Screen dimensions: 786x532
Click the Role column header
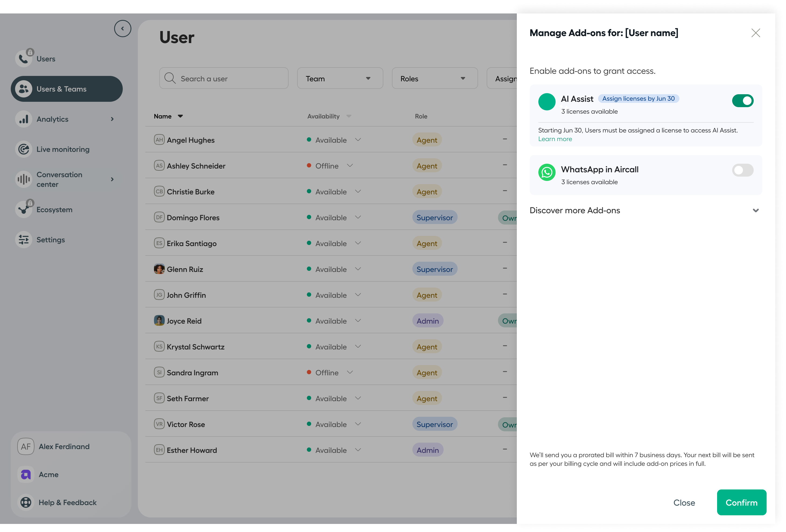tap(421, 116)
